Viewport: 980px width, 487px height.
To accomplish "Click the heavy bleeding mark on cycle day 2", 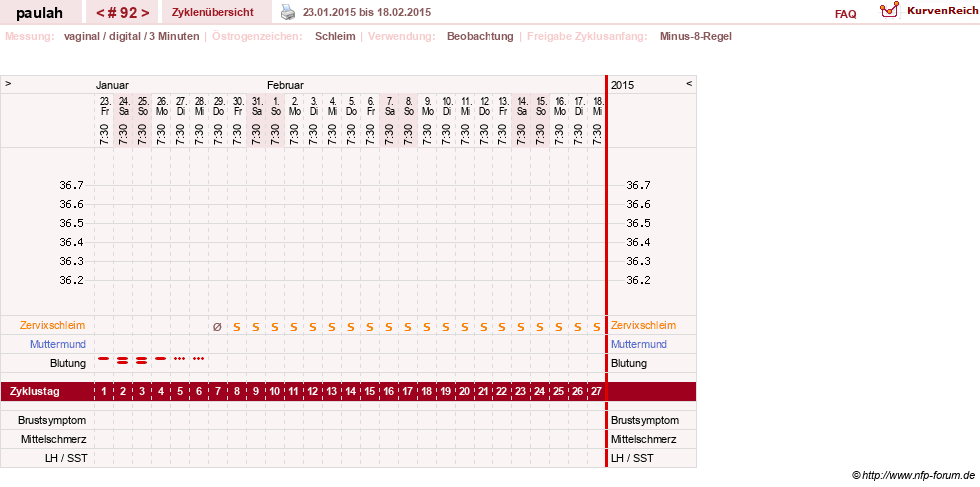I will click(x=123, y=360).
